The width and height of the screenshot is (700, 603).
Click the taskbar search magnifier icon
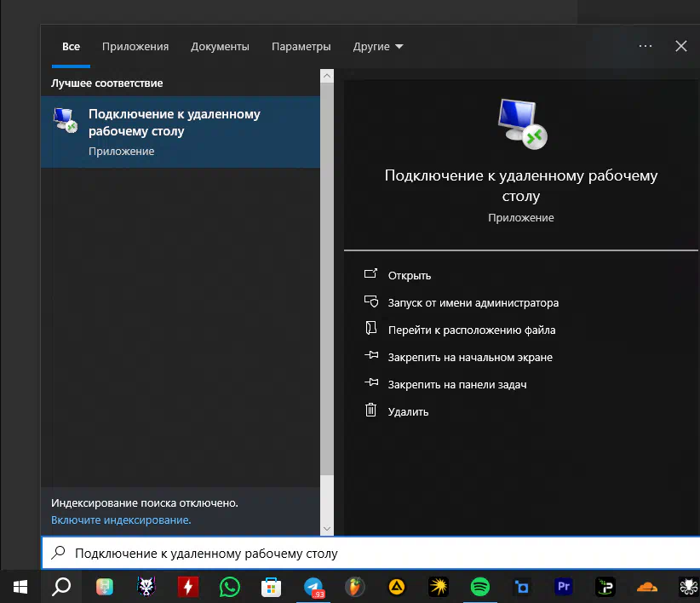(61, 586)
